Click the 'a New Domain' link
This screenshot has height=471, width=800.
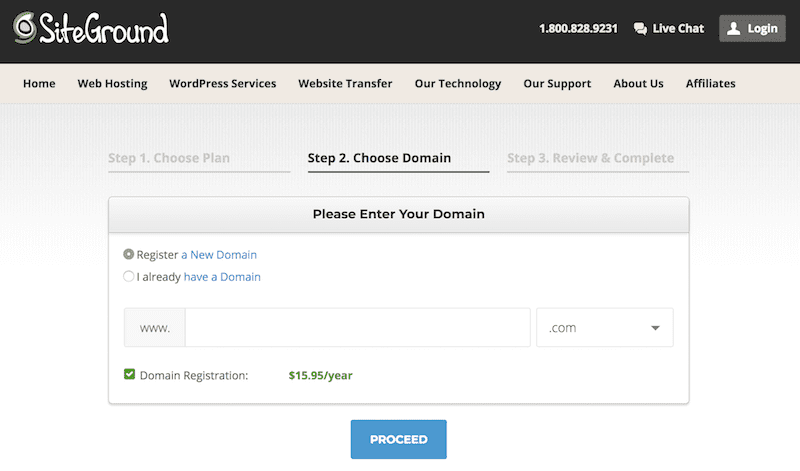pos(219,255)
